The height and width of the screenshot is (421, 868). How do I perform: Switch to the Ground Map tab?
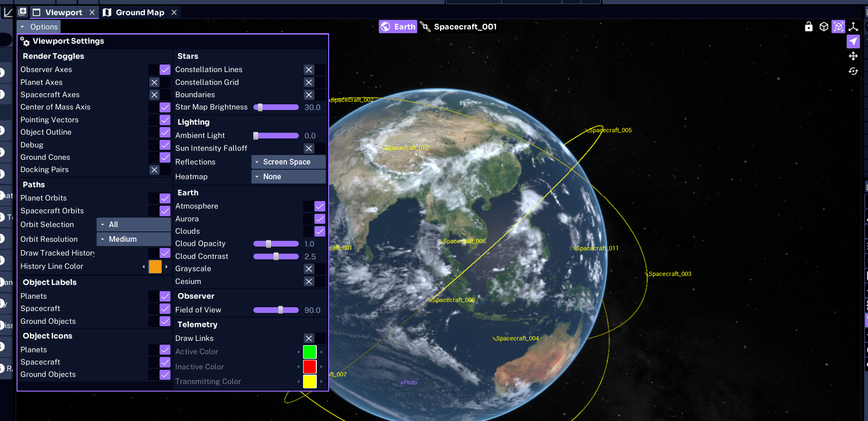tap(140, 12)
